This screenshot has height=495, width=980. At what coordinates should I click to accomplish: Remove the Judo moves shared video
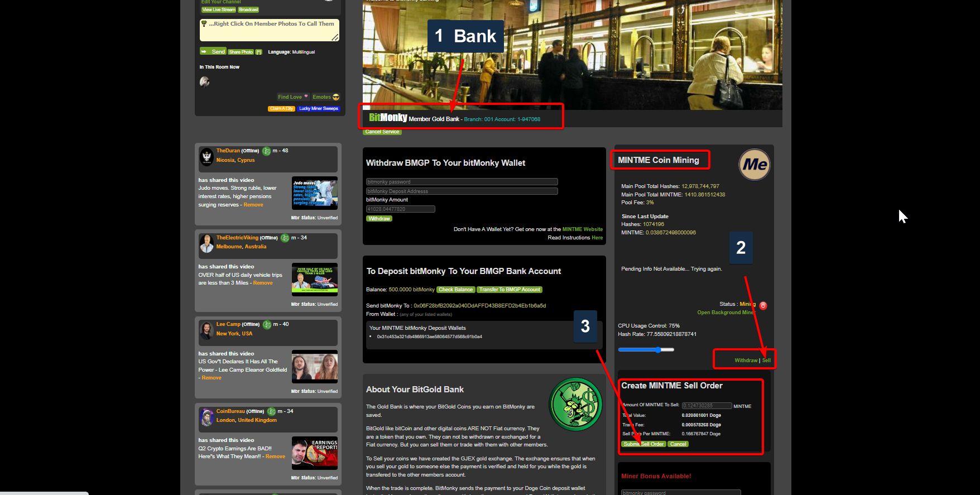253,205
